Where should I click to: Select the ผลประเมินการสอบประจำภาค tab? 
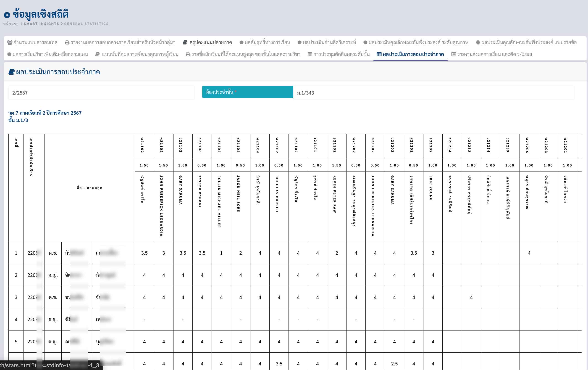pos(410,54)
